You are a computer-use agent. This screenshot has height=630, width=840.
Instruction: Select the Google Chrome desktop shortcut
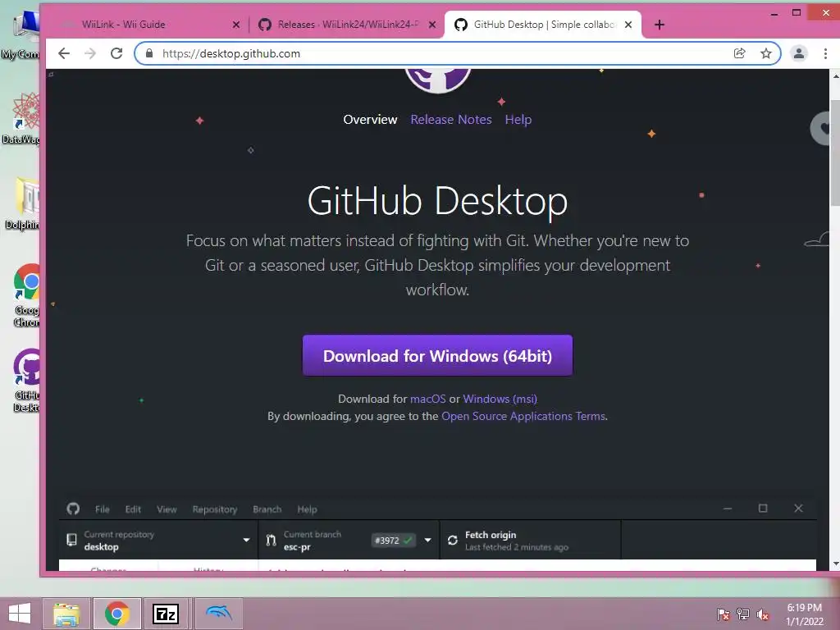(x=27, y=294)
